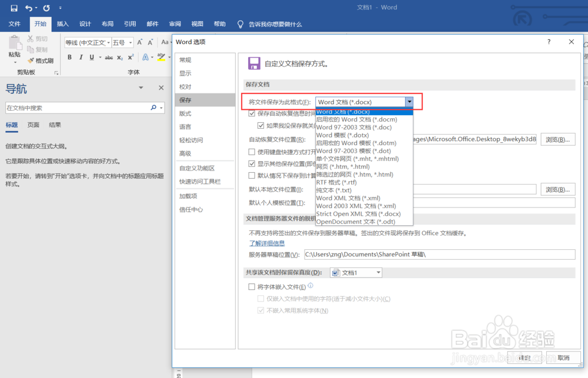Open the font size 五号 dropdown
This screenshot has height=378, width=588.
coord(131,43)
